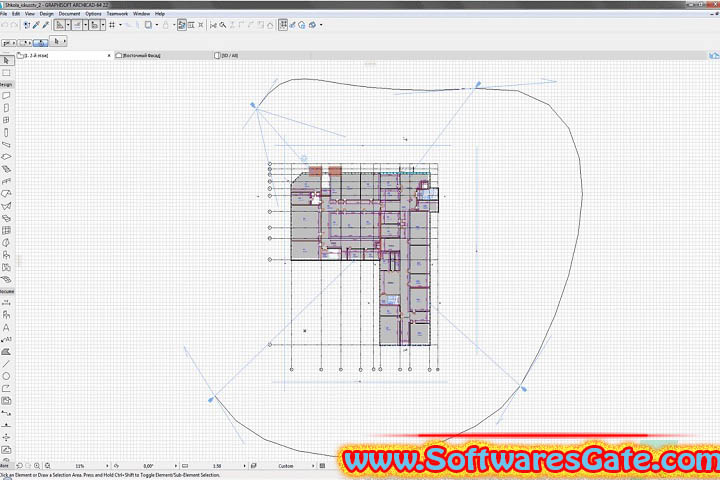This screenshot has height=480, width=720.
Task: Select the Label tool
Action: coord(6,339)
